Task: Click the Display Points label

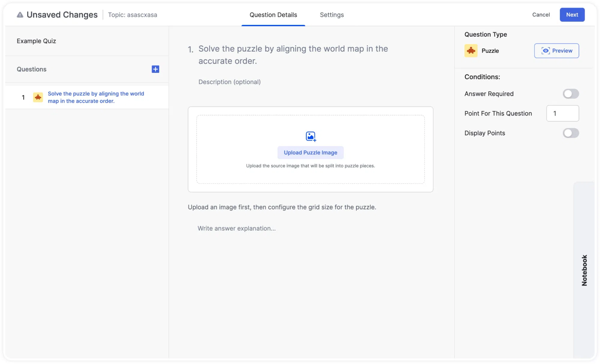Action: (x=485, y=133)
